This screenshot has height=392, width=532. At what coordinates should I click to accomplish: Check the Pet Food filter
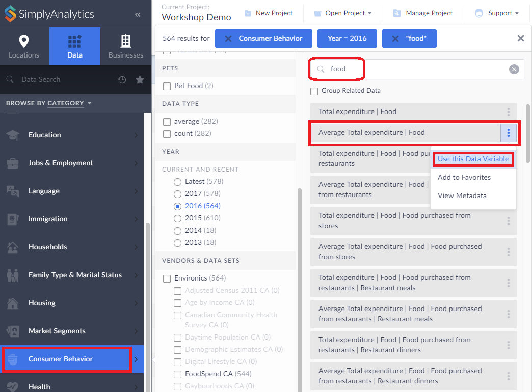tap(167, 86)
